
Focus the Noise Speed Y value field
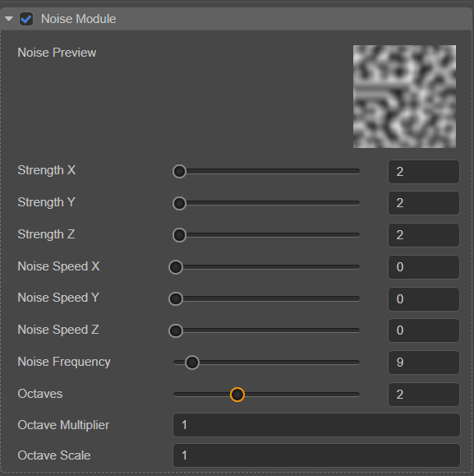coord(424,299)
